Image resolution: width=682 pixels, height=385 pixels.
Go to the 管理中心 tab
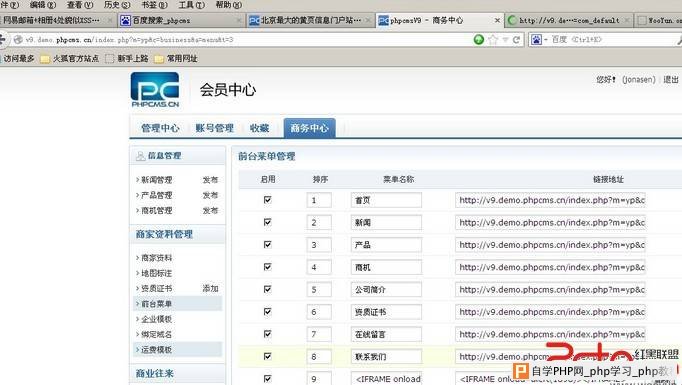pyautogui.click(x=160, y=128)
